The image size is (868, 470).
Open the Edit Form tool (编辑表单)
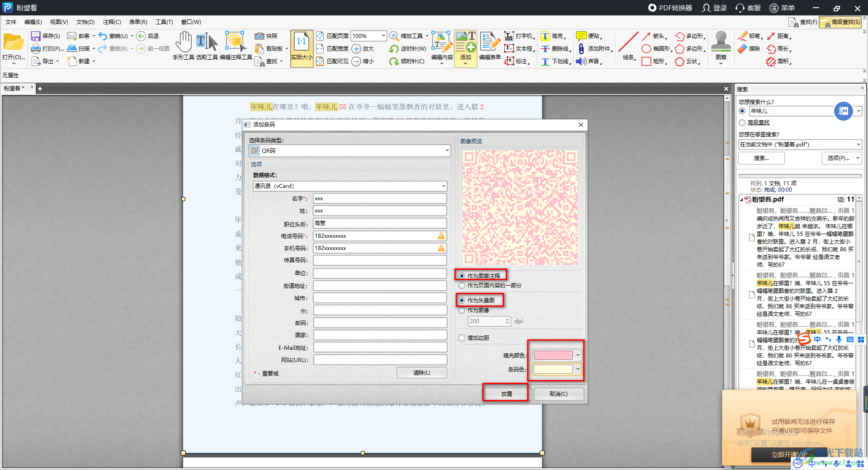[x=490, y=46]
